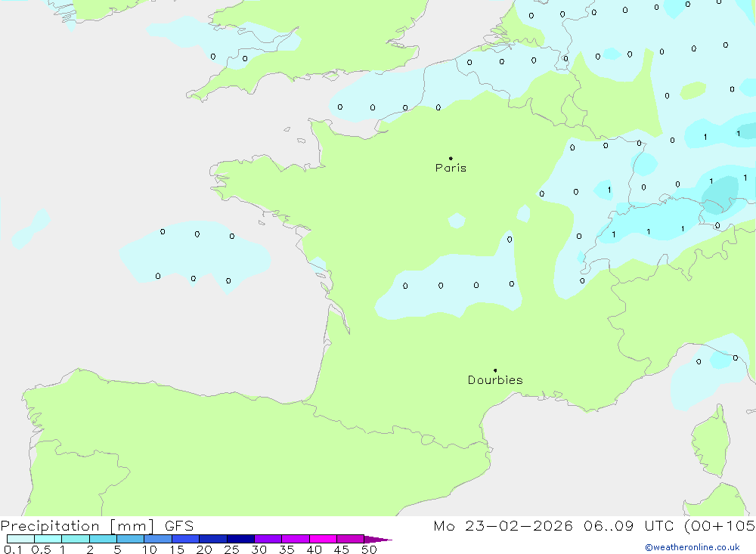
Task: Click the Dourbies city label
Action: [495, 380]
